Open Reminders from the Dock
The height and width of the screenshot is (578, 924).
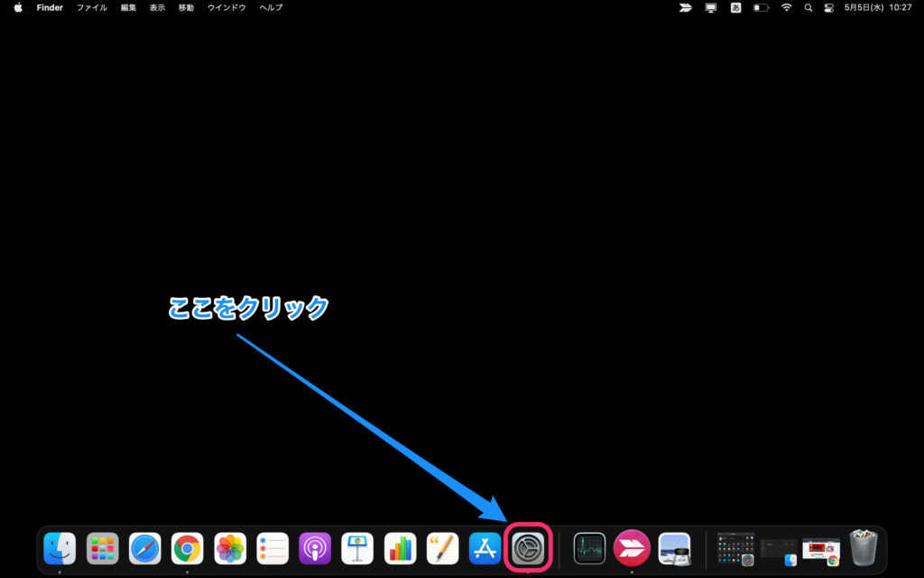(x=273, y=548)
